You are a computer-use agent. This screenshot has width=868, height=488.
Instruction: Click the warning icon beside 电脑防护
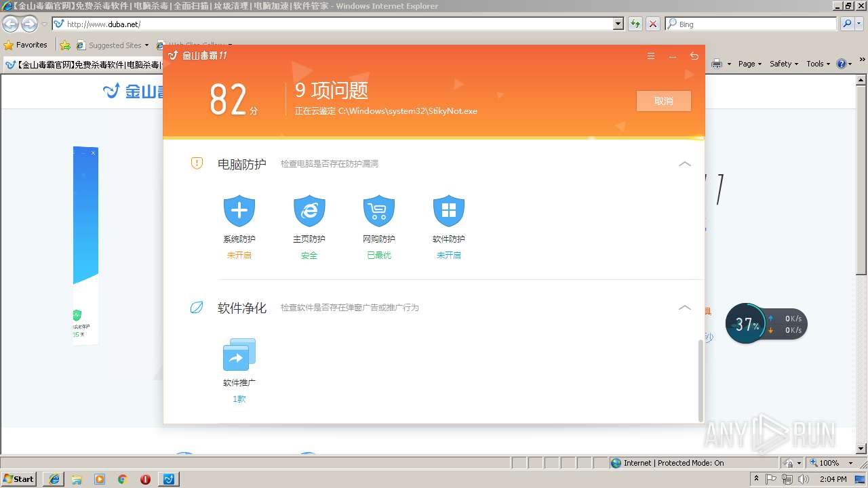197,163
